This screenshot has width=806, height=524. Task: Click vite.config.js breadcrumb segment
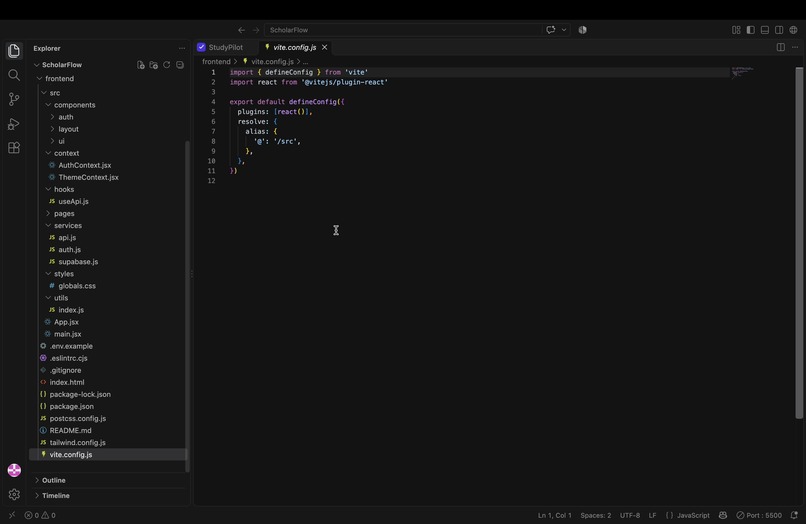pos(272,62)
